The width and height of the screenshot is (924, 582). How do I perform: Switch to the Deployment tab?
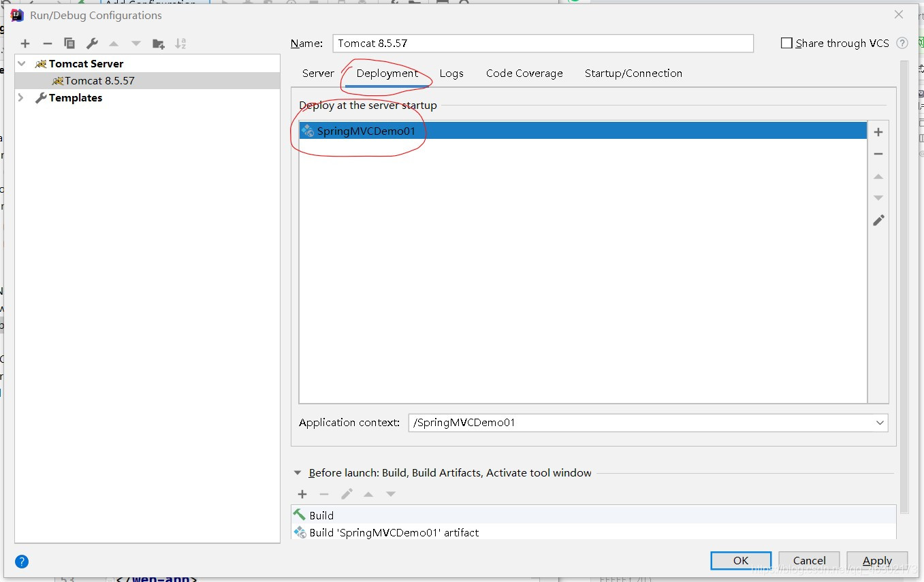pyautogui.click(x=387, y=74)
